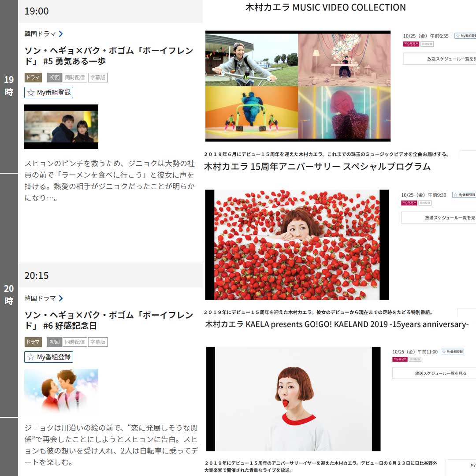Image resolution: width=476 pixels, height=476 pixels.
Task: Click 同時配信 tag on #6 episode
Action: click(x=75, y=342)
